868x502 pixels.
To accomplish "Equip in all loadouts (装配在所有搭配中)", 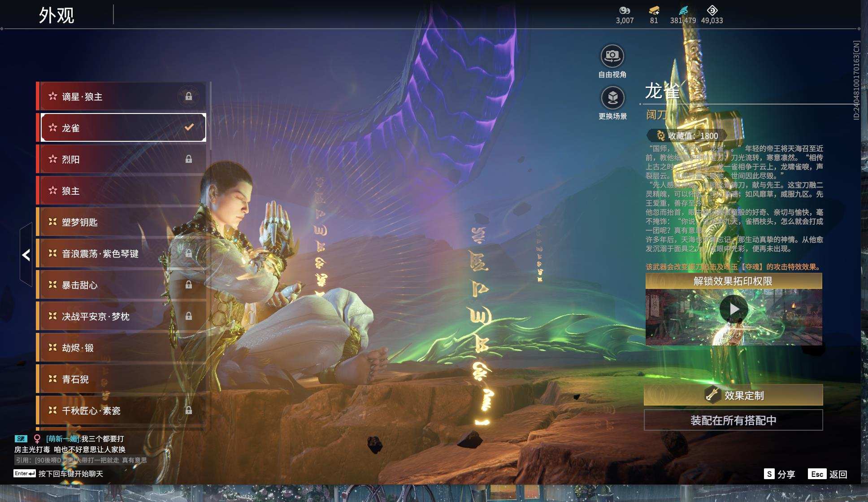I will click(x=733, y=420).
